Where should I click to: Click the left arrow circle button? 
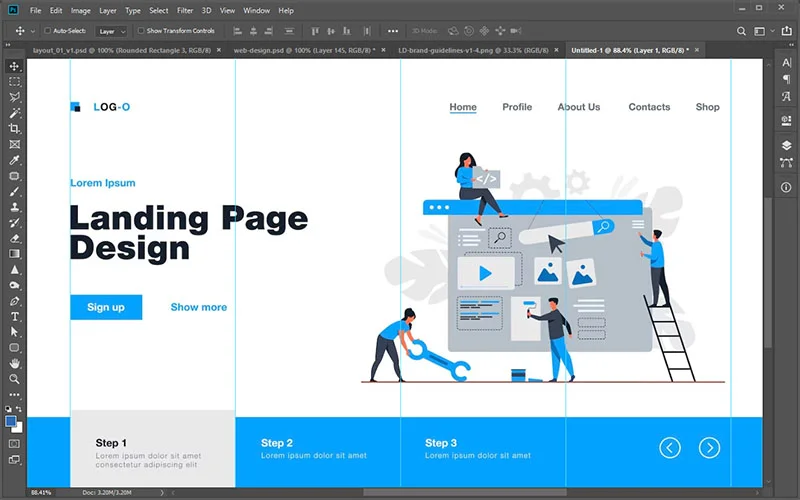pos(670,447)
